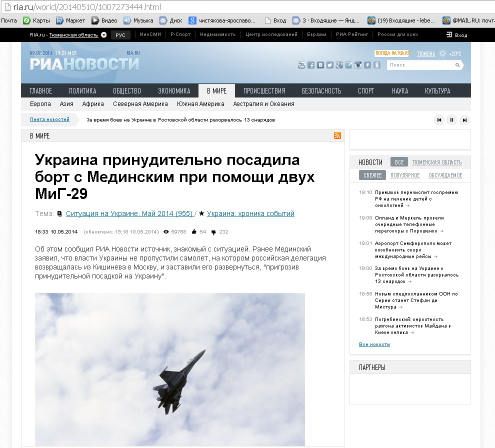The width and height of the screenshot is (495, 448).
Task: Click the ПОГОДА НА RIA.RU badge
Action: (392, 53)
